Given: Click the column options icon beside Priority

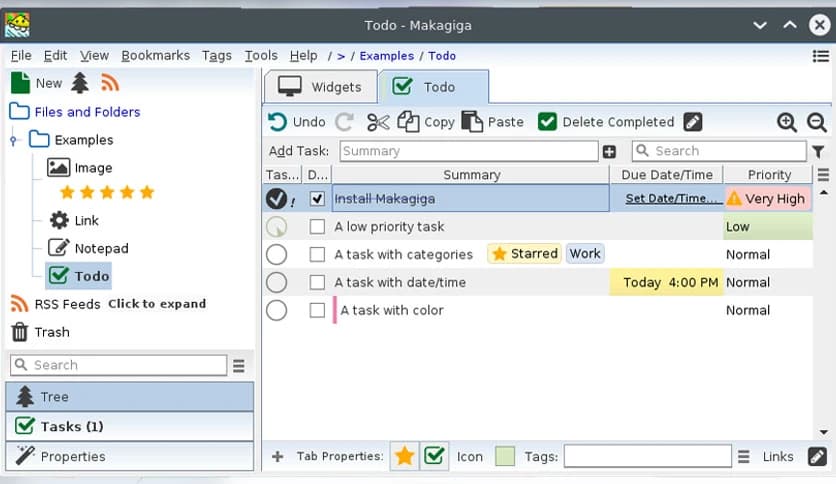Looking at the screenshot, I should [823, 175].
